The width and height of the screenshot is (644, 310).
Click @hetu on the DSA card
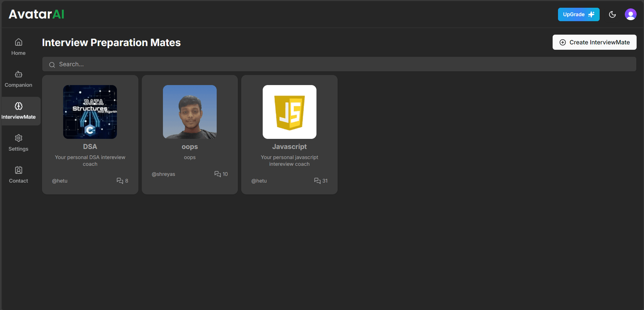tap(60, 181)
